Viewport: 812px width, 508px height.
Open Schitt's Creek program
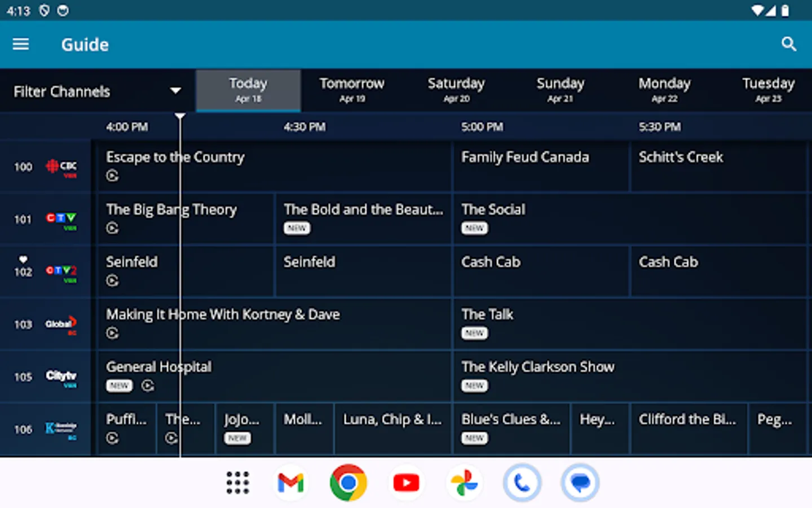tap(719, 166)
